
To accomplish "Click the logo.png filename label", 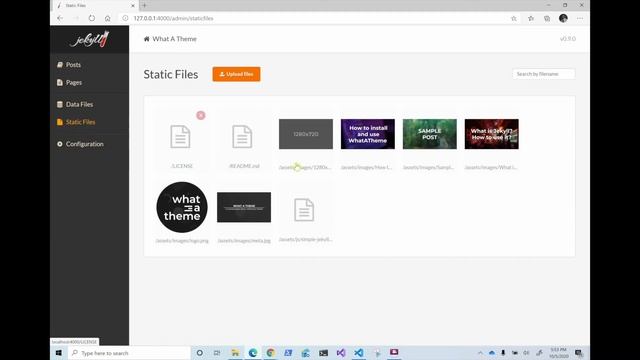I will pos(182,241).
